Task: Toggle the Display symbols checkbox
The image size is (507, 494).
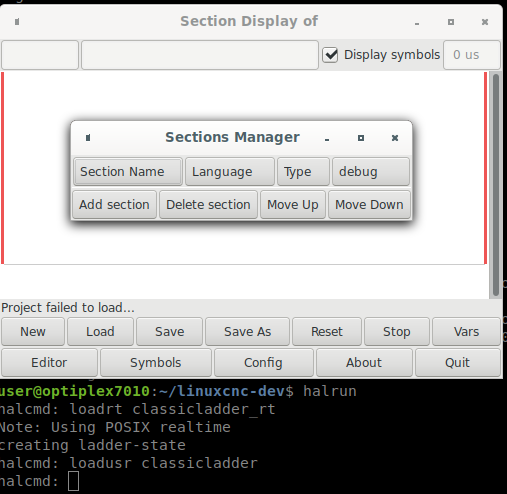Action: click(x=330, y=55)
